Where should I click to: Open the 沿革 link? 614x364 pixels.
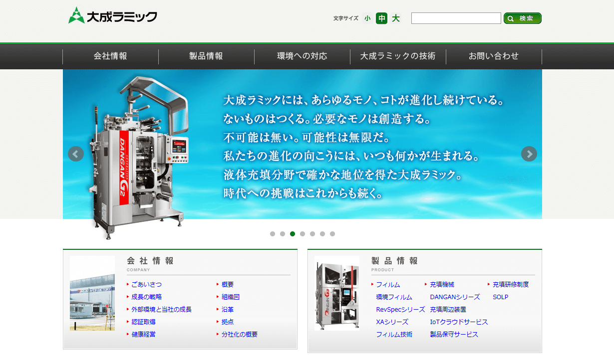(x=228, y=310)
